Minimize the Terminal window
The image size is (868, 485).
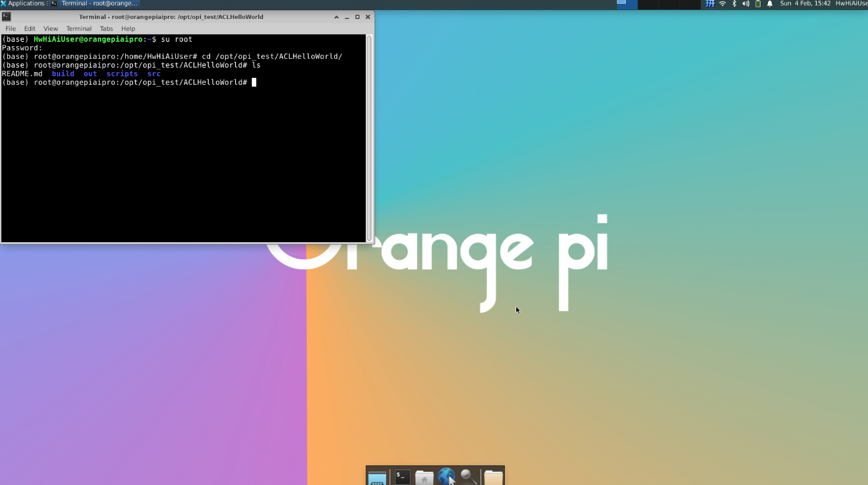(347, 17)
